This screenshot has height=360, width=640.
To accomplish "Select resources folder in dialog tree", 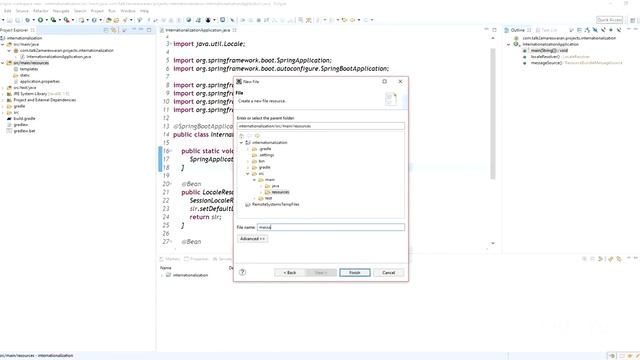I will point(280,192).
